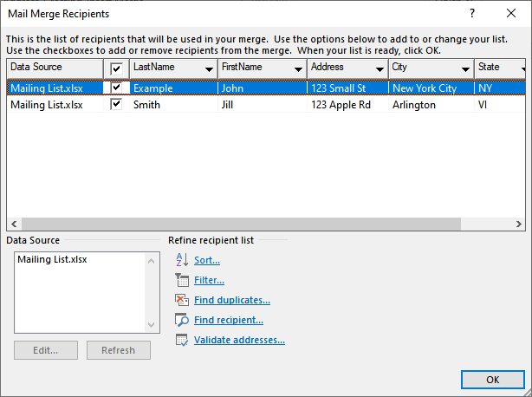Click the 'NY' state cell
Screen dimensions: 532x397
click(500, 88)
